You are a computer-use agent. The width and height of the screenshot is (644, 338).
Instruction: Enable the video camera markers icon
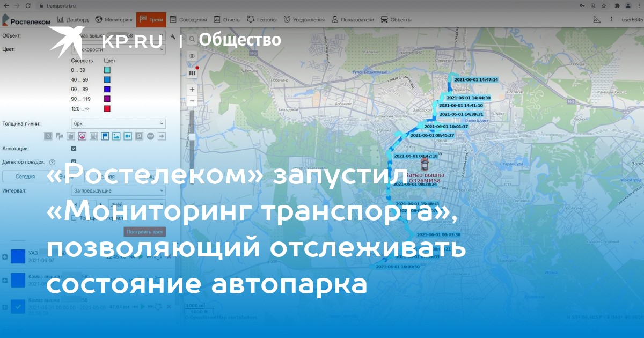[x=128, y=136]
